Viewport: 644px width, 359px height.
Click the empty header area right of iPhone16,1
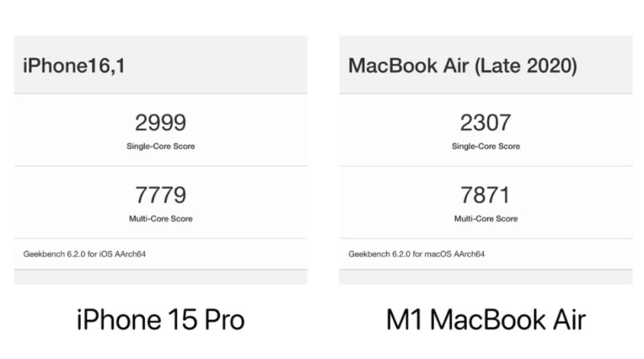coord(221,66)
